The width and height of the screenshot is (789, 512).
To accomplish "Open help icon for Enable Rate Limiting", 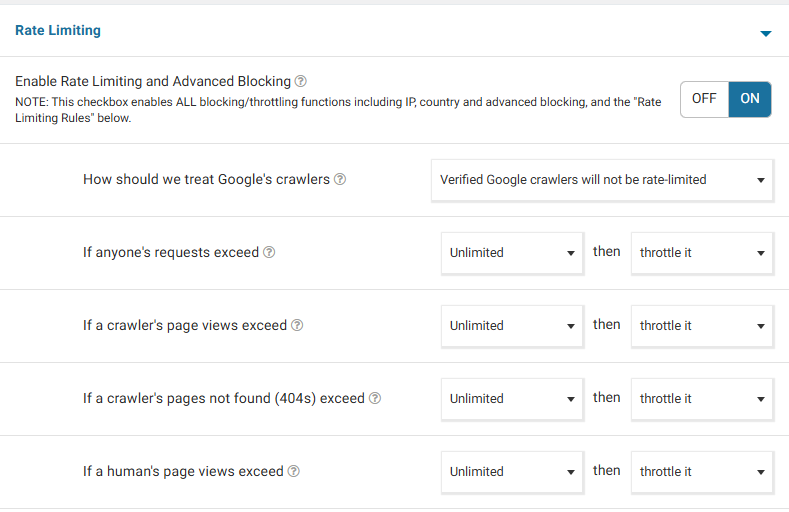I will 300,81.
